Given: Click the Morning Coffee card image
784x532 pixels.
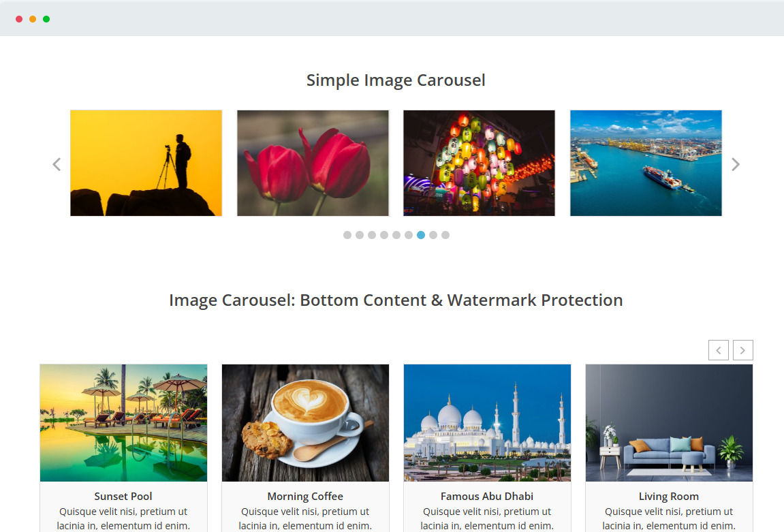Looking at the screenshot, I should point(305,422).
